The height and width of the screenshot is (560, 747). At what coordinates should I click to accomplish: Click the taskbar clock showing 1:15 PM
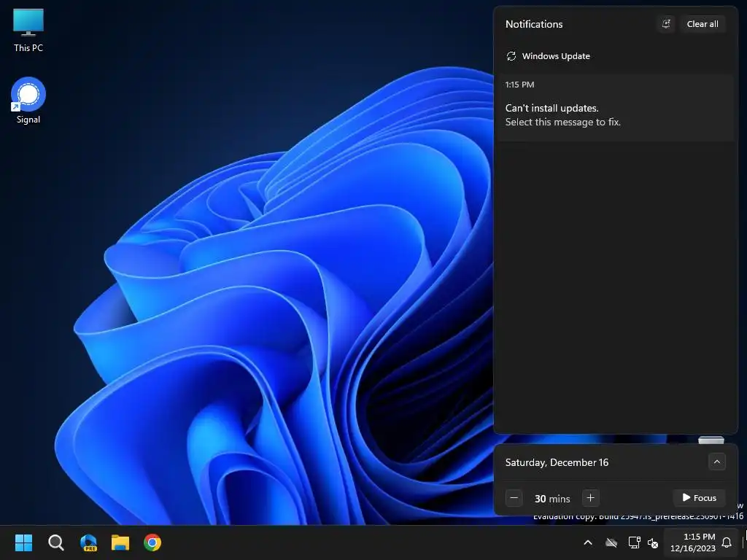[x=693, y=542]
